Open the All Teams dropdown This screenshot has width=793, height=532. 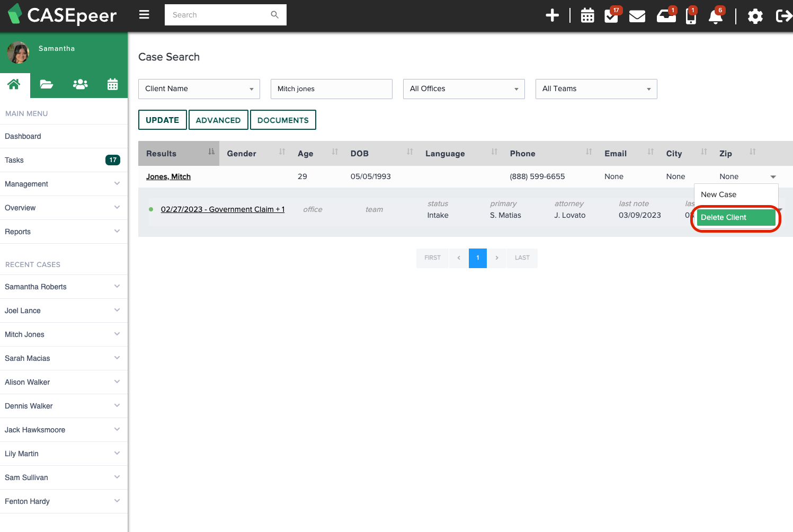[x=596, y=89]
